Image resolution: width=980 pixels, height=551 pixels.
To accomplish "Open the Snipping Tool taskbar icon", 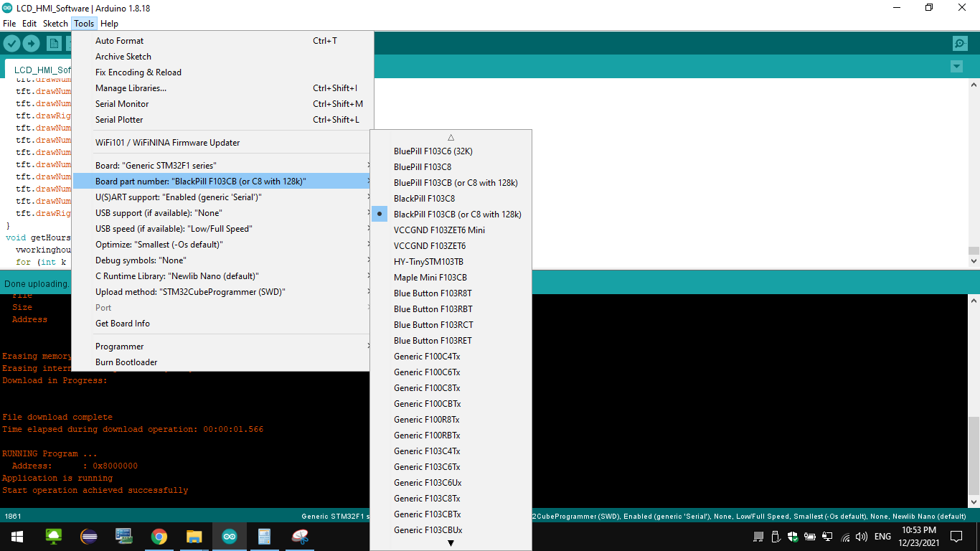I will coord(300,537).
